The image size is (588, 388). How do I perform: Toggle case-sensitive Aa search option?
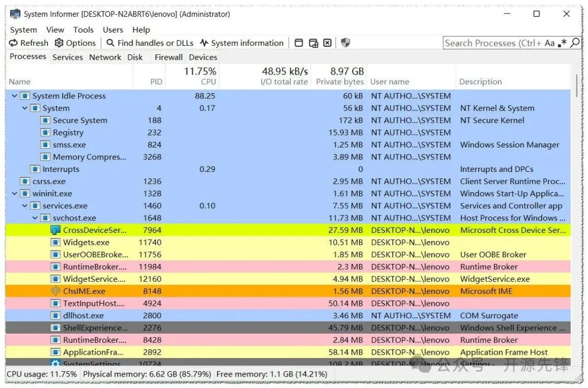549,43
